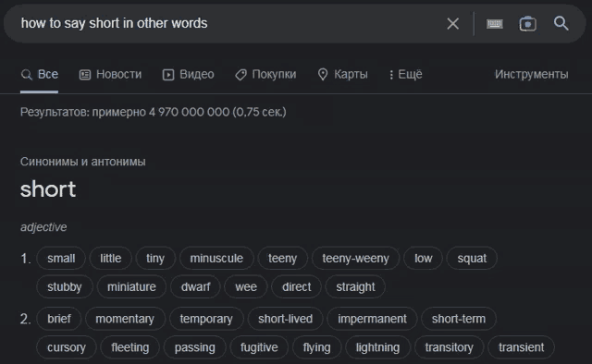Image resolution: width=592 pixels, height=364 pixels.
Task: Click the flying synonym chip
Action: point(316,347)
